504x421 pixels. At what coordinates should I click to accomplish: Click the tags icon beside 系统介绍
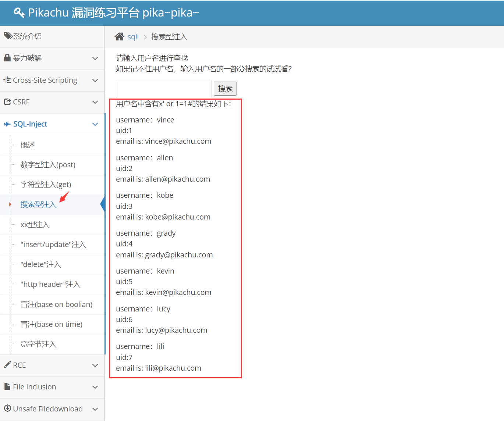click(x=8, y=36)
